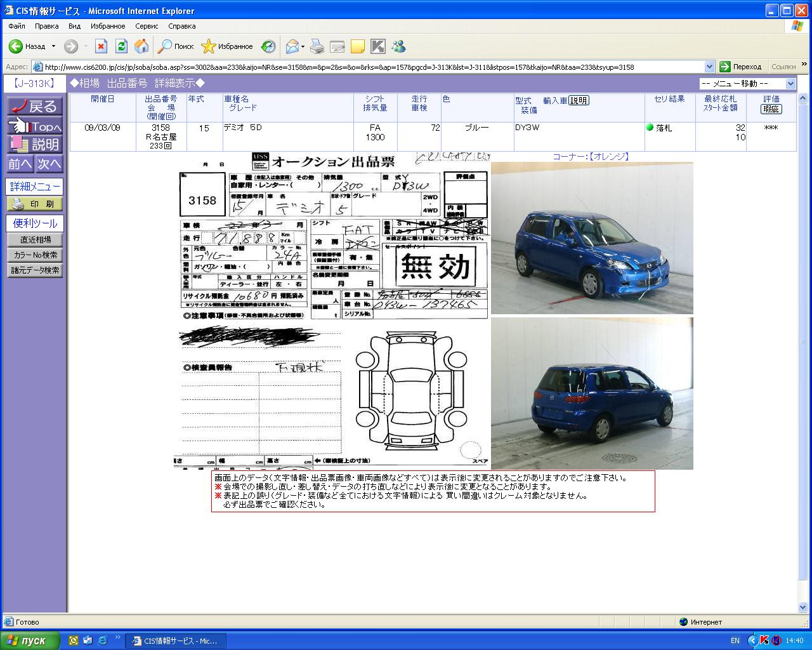Expand quick launch chevron on taskbar

coord(118,637)
